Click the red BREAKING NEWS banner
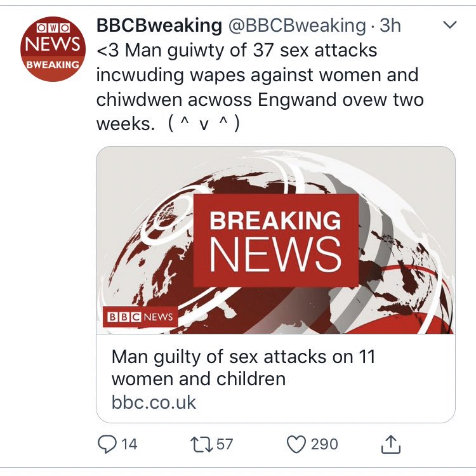The image size is (476, 476). tap(275, 240)
